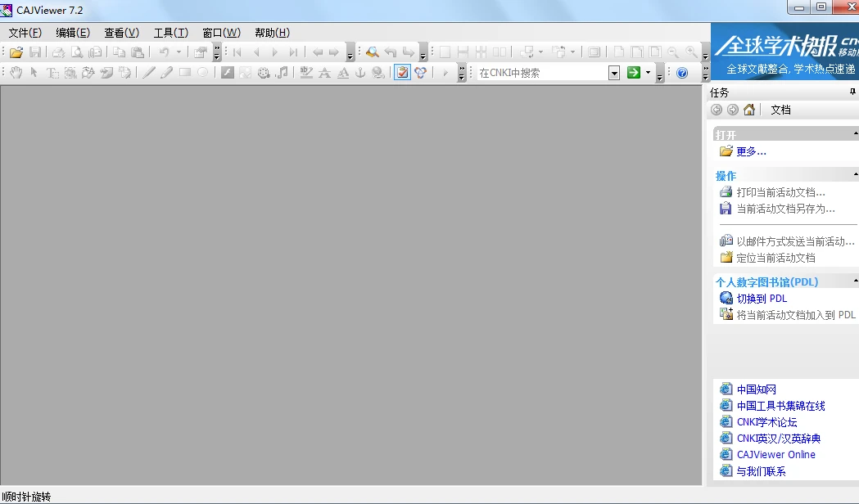859x504 pixels.
Task: Click task pane Home icon
Action: pos(749,110)
